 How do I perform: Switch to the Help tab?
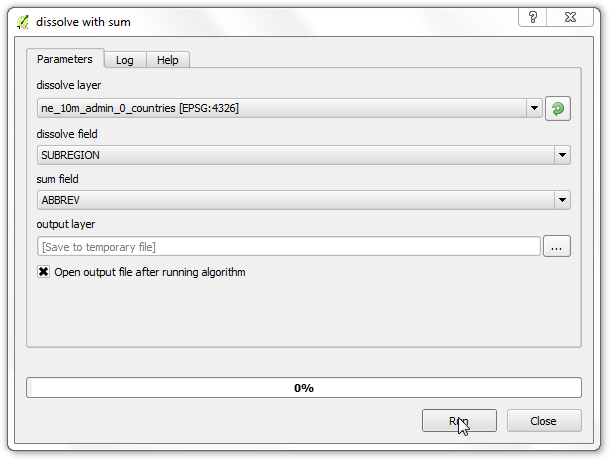[168, 60]
